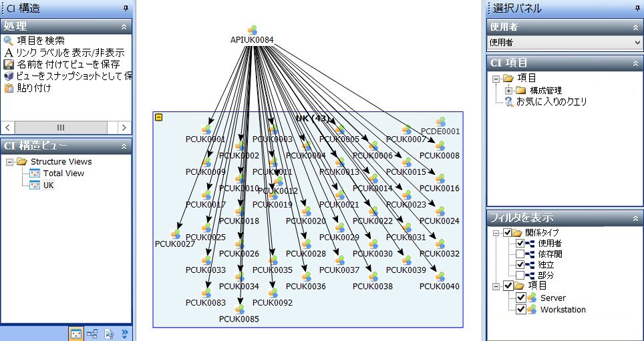Select the PCUK0038 node icon
644x341 pixels.
[373, 276]
